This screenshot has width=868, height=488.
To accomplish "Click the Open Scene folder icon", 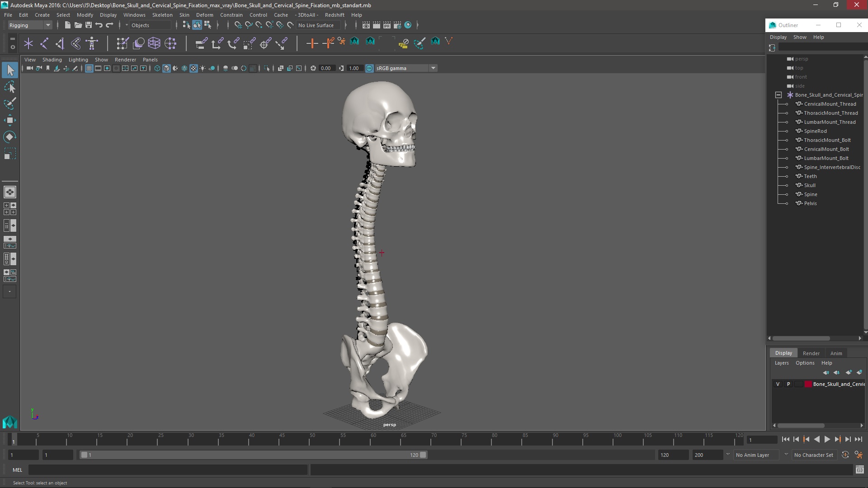I will pyautogui.click(x=78, y=25).
